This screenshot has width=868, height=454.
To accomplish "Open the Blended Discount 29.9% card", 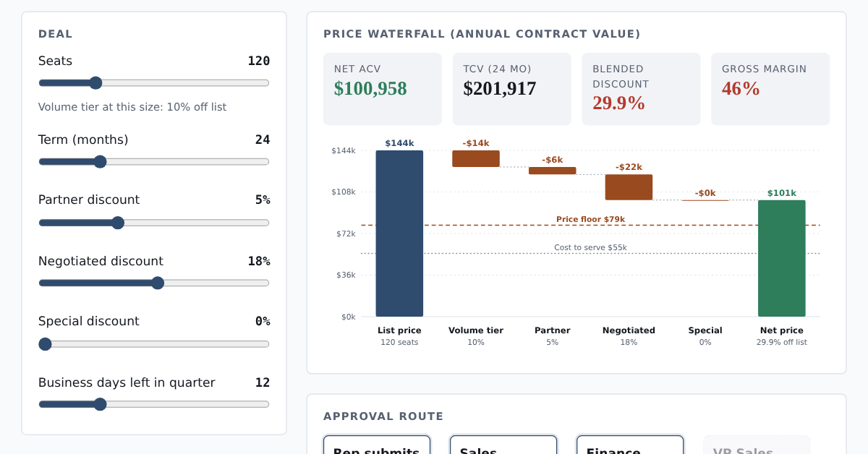I will pos(641,89).
